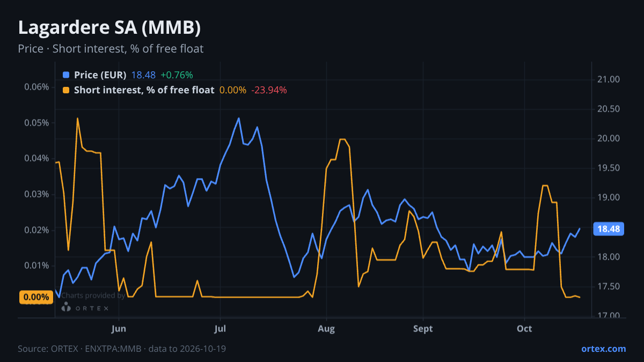Click the 21.00 right axis label
This screenshot has height=362, width=644.
click(x=608, y=79)
